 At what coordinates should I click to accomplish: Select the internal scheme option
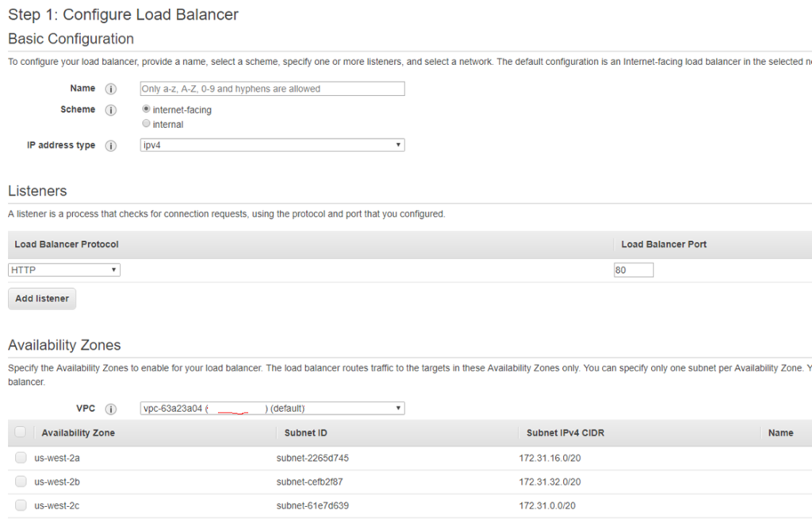(146, 123)
